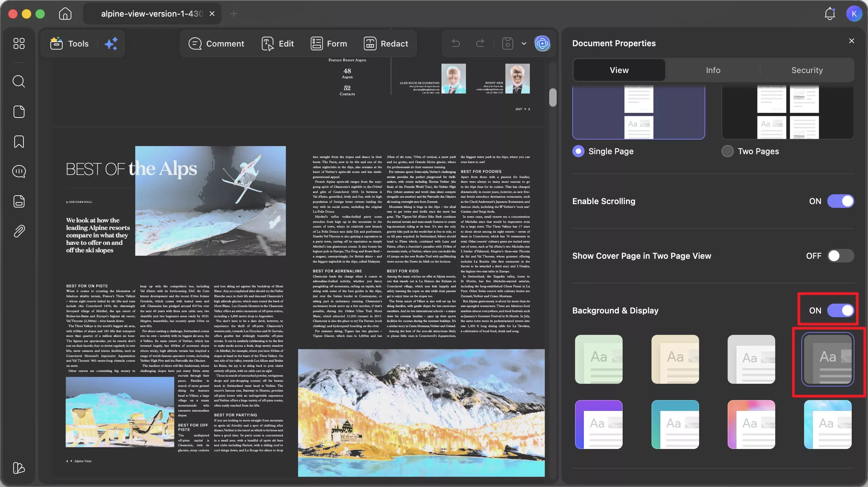Select the View tab

(619, 70)
